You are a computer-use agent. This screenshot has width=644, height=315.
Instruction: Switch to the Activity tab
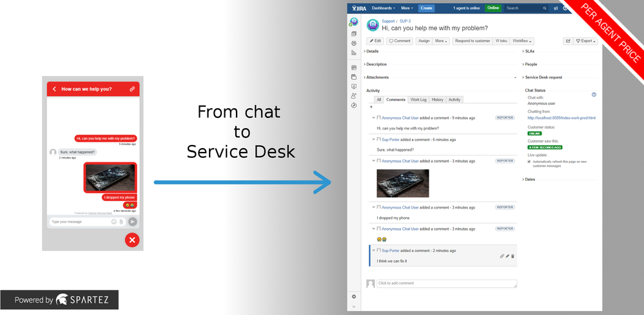454,100
